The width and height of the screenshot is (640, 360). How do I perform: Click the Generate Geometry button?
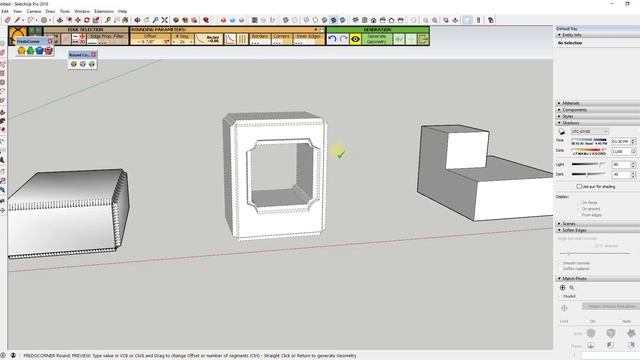point(377,39)
